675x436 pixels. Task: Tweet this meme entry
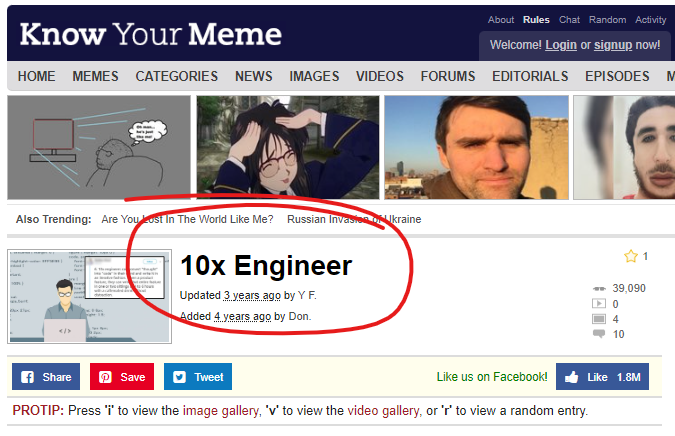pyautogui.click(x=198, y=377)
